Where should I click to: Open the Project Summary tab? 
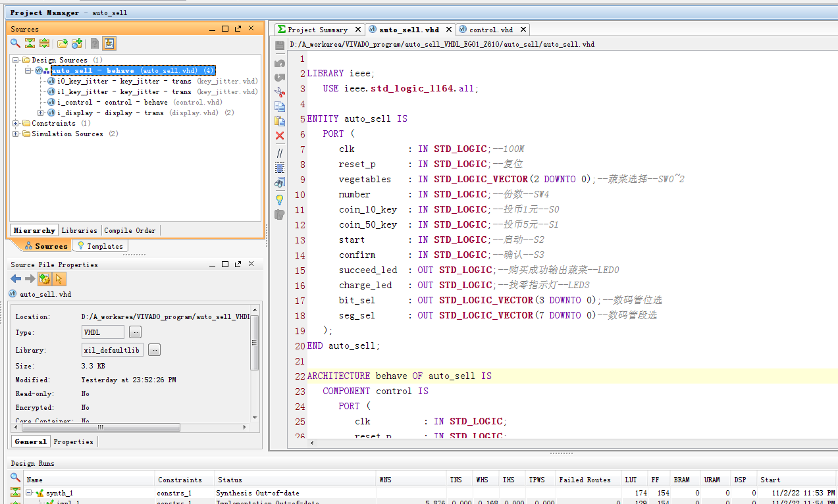click(x=317, y=30)
